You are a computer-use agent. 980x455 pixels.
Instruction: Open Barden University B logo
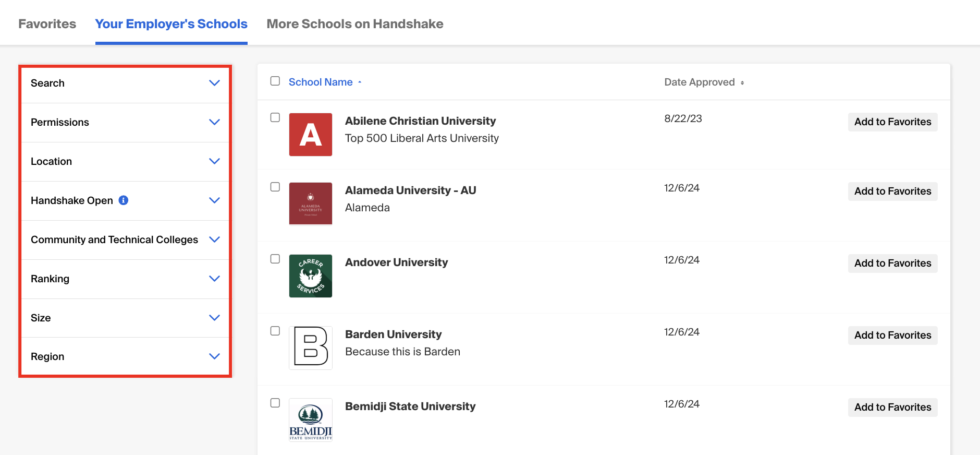click(311, 348)
